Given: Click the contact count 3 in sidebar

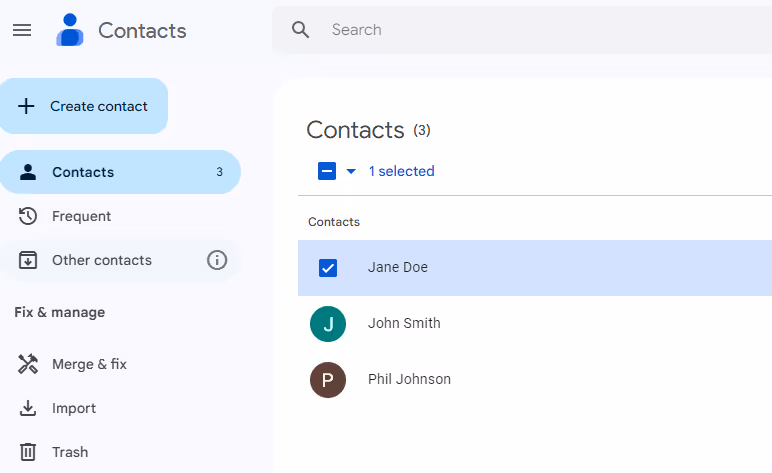Looking at the screenshot, I should 220,172.
